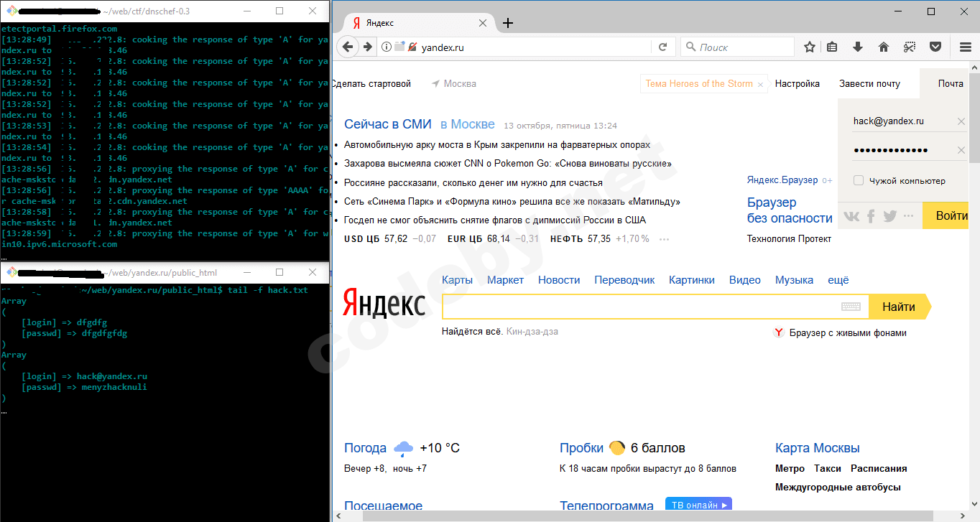This screenshot has width=980, height=522.
Task: Go to the Firefox home page icon
Action: [x=883, y=46]
